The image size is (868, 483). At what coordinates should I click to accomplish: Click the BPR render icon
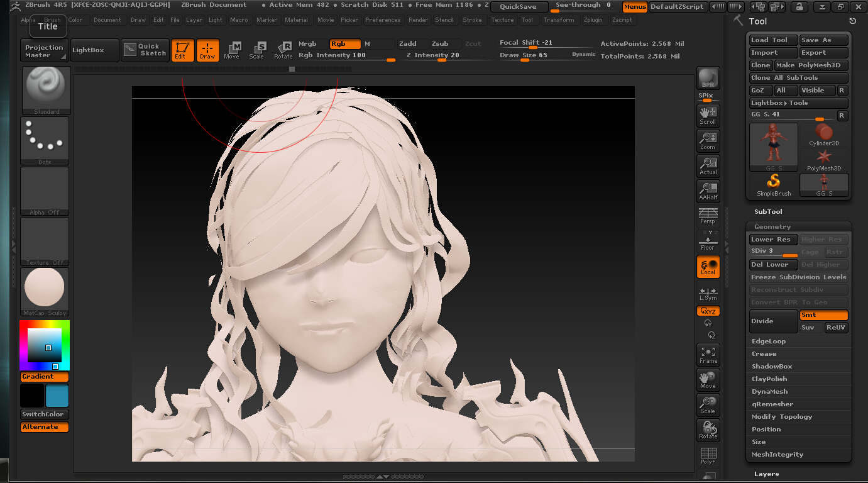[708, 78]
